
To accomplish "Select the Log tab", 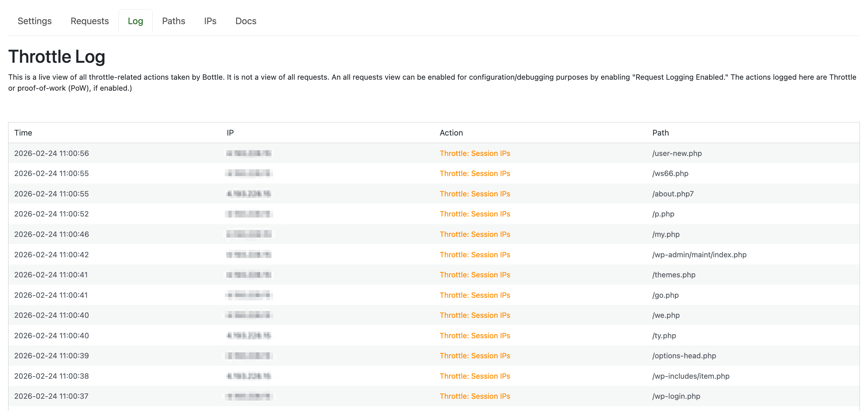I will (135, 21).
